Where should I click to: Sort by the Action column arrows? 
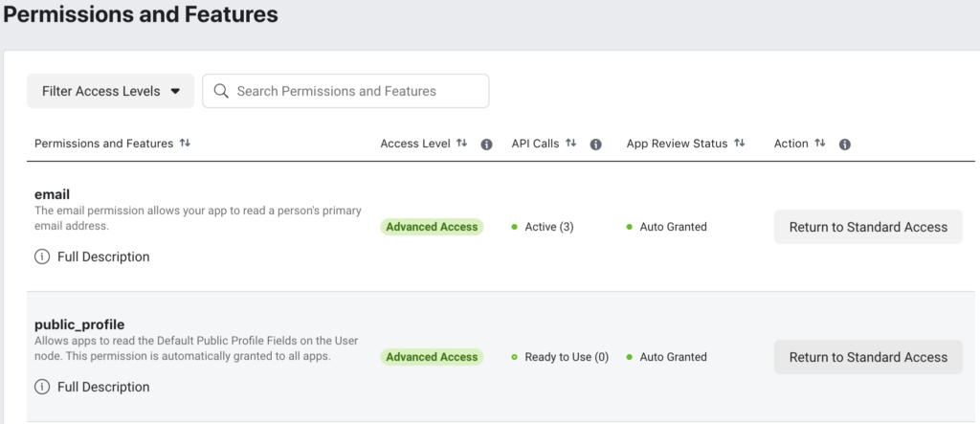[x=820, y=144]
